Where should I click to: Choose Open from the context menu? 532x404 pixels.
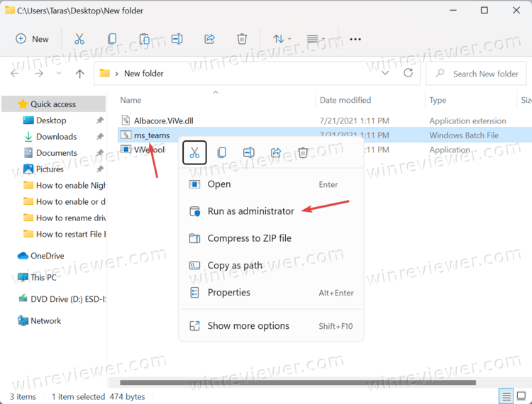(271, 184)
